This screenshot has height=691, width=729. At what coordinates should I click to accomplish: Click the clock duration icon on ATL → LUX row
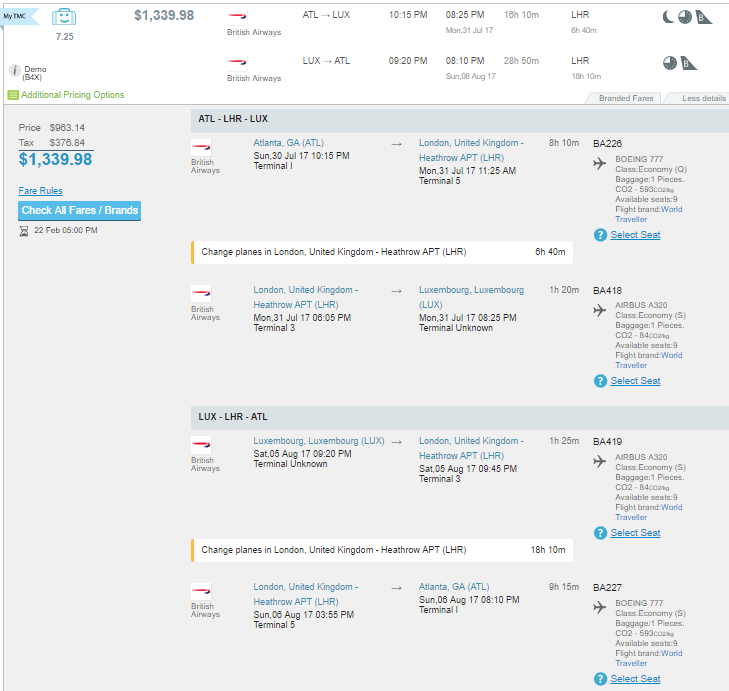click(685, 17)
